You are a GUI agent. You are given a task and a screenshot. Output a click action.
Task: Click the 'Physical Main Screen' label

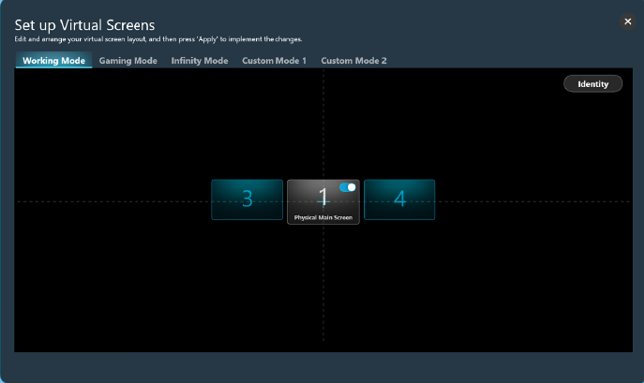click(x=323, y=217)
